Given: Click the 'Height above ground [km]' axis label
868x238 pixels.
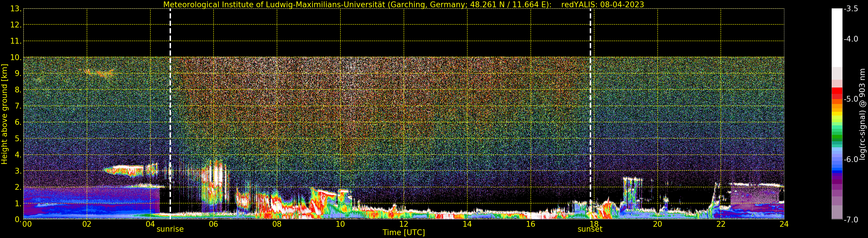Looking at the screenshot, I should 4,114.
